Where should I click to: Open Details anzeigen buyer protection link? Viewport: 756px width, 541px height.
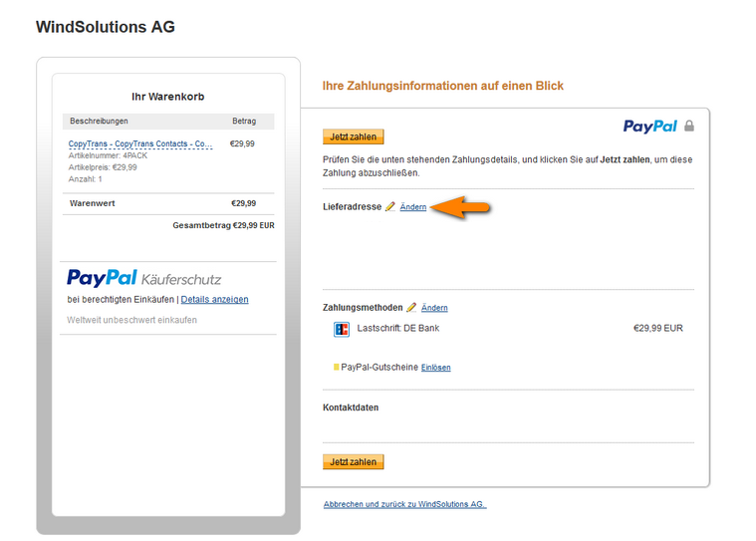coord(214,300)
